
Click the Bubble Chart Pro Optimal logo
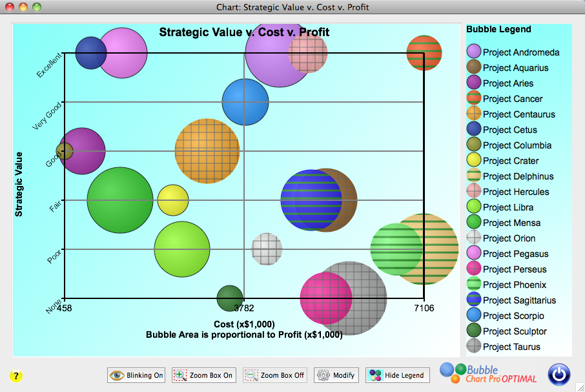click(488, 374)
